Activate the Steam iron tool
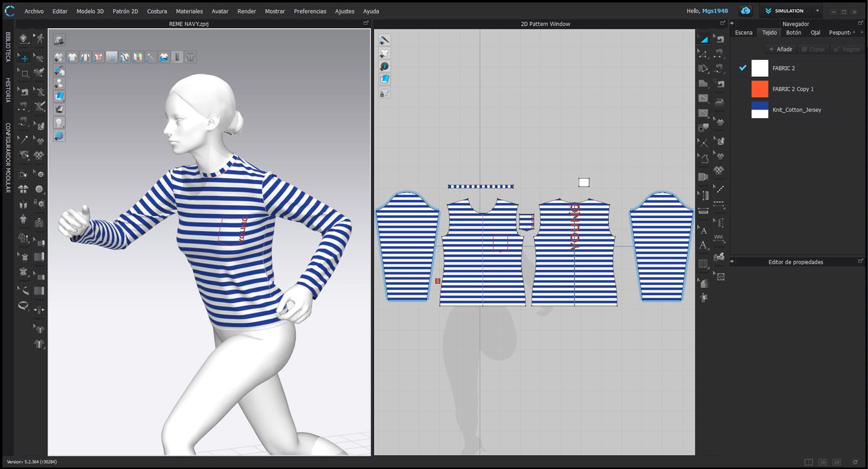The height and width of the screenshot is (469, 868). click(x=719, y=101)
